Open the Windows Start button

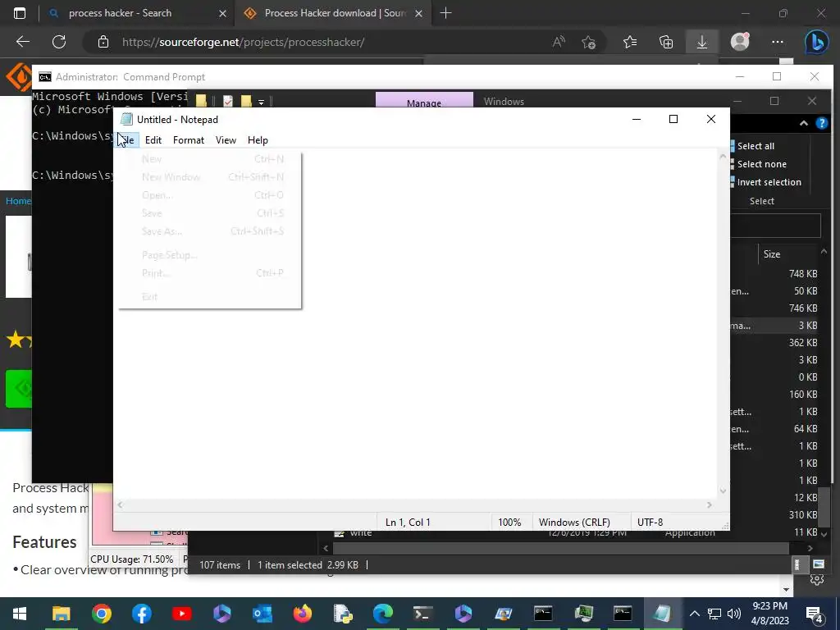pyautogui.click(x=20, y=614)
